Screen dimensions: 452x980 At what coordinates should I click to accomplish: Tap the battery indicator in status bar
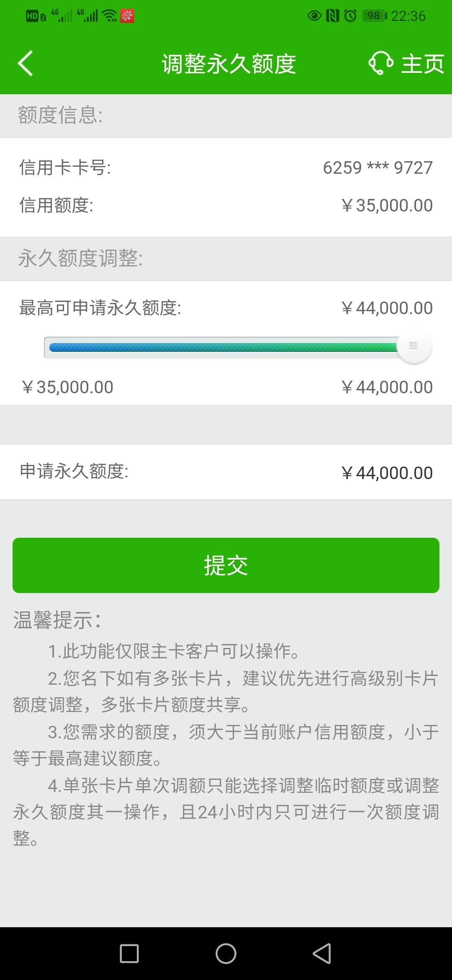coord(375,16)
